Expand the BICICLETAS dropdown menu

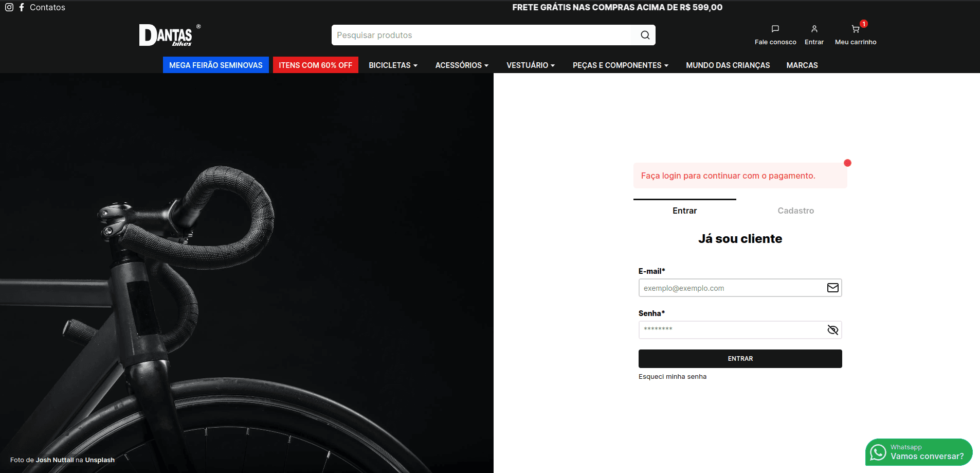coord(392,65)
